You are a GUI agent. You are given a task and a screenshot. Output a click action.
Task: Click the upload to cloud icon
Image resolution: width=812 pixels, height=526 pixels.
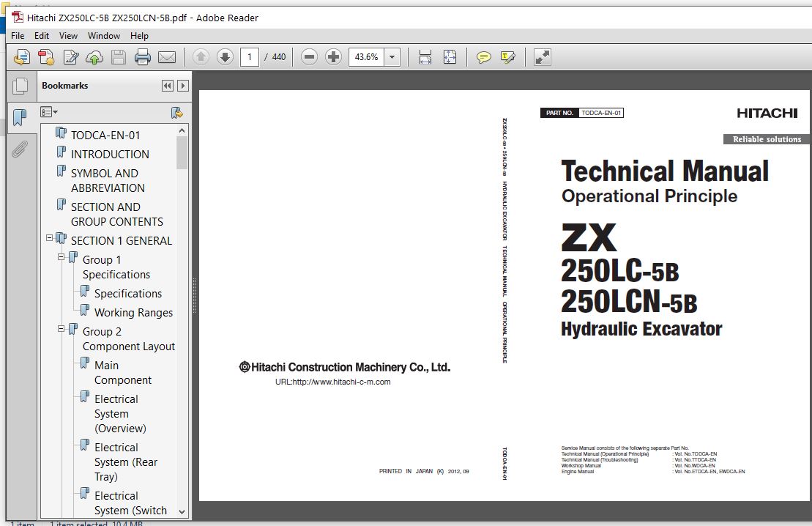point(94,57)
